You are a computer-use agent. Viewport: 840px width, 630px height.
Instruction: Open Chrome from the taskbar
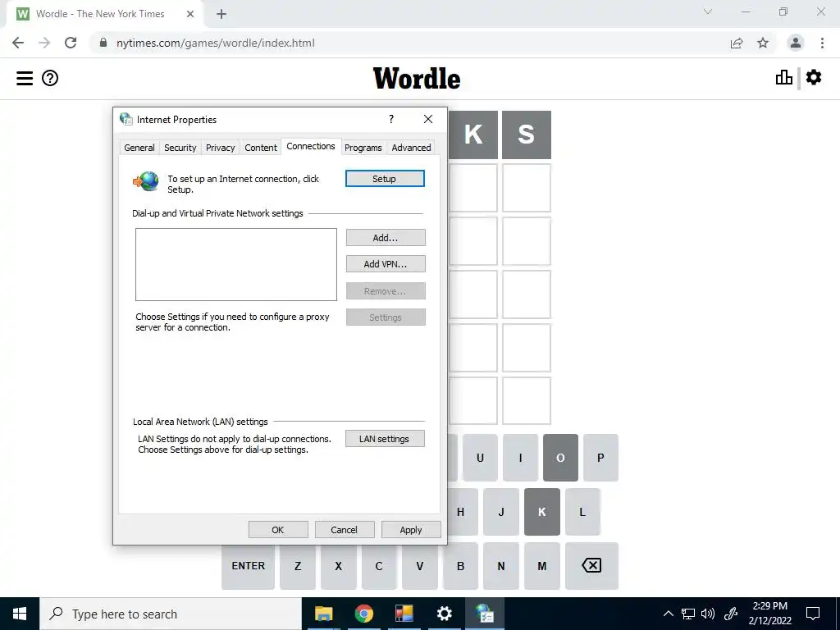(x=363, y=614)
